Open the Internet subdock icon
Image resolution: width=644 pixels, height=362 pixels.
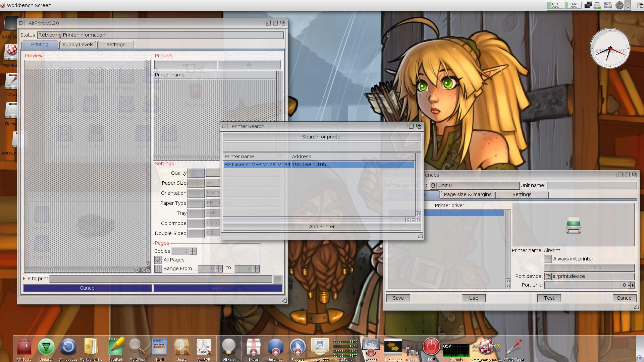(x=275, y=347)
